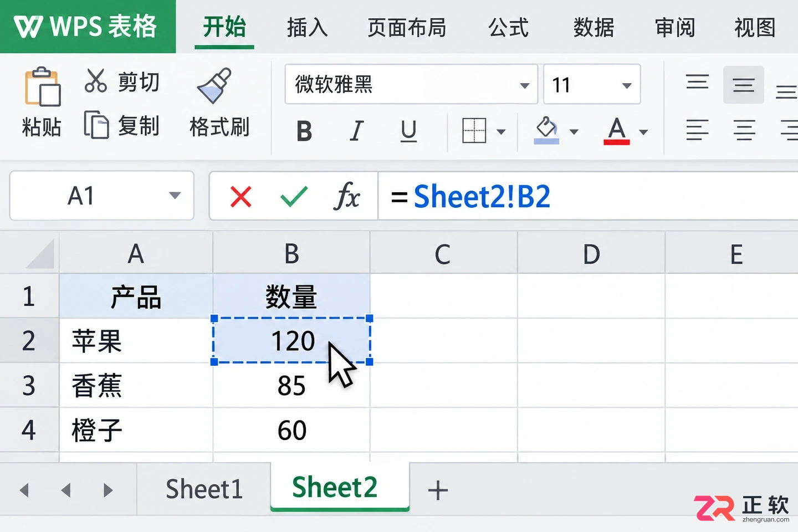Select top vertical alignment icon

[x=697, y=82]
